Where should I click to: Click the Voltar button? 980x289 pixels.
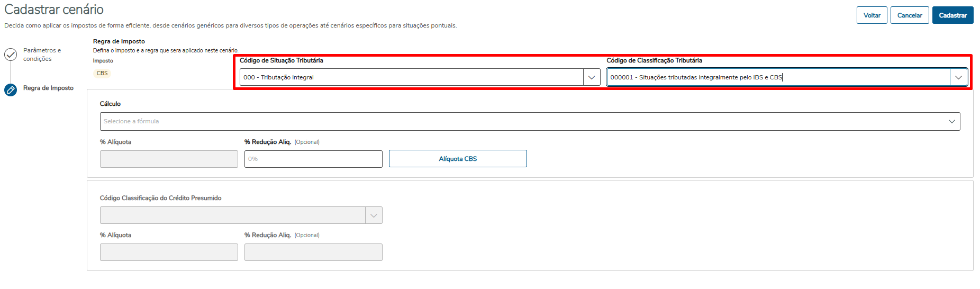[x=872, y=15]
